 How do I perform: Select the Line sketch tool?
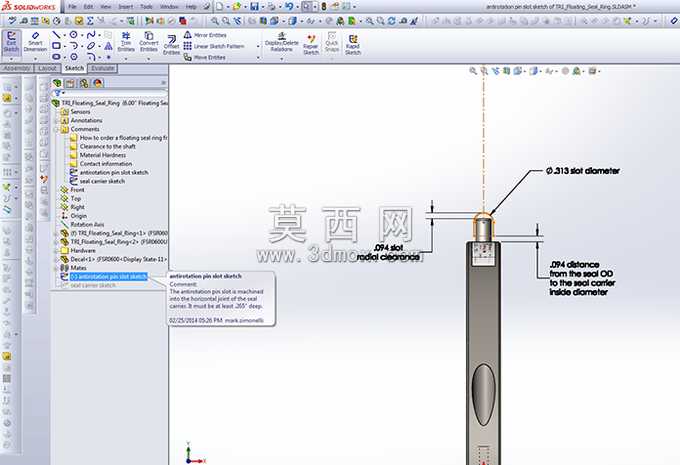pyautogui.click(x=56, y=35)
